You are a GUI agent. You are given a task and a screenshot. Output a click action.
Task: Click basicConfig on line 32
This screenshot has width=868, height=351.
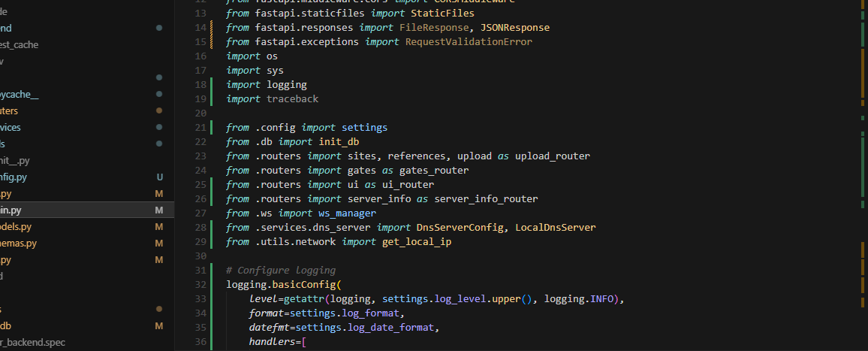[x=304, y=284]
